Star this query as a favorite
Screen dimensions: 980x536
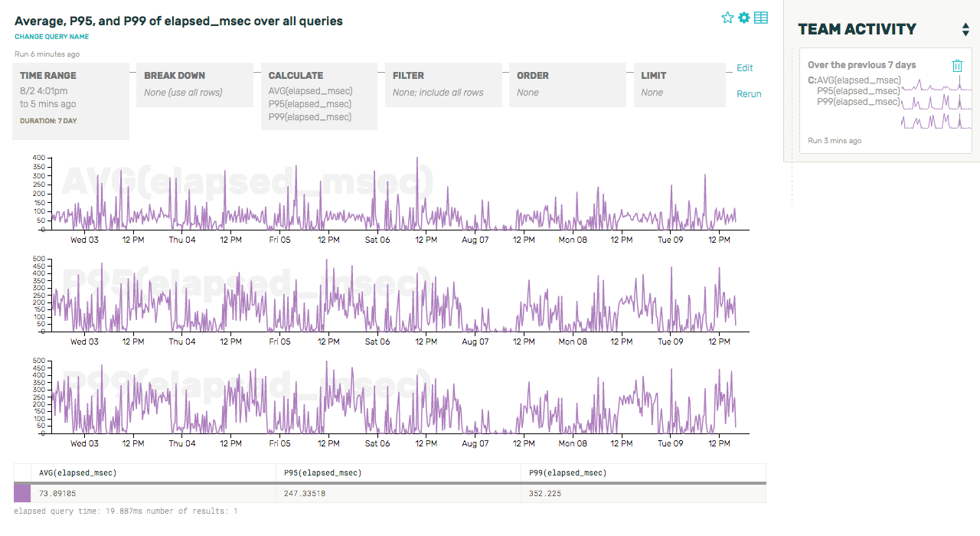[726, 17]
